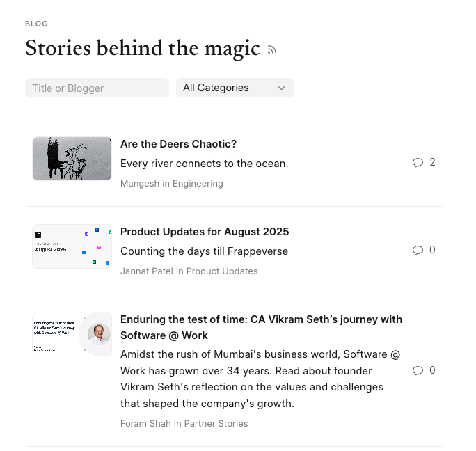Click the August 2025 post thumbnail

pos(72,246)
